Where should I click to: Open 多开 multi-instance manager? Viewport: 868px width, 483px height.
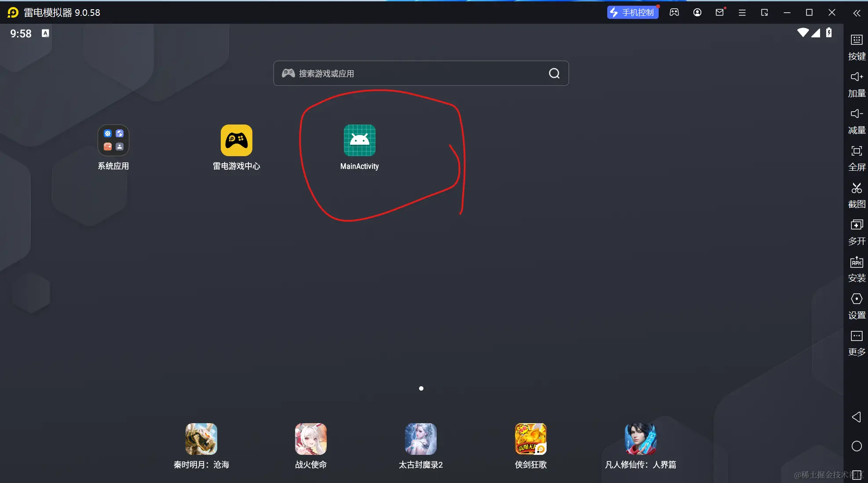tap(857, 232)
